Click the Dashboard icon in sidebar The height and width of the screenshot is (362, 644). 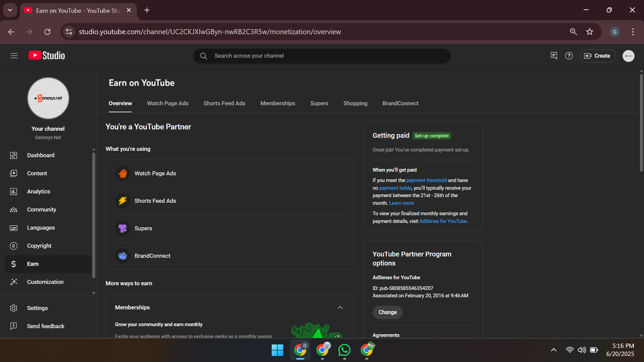14,155
